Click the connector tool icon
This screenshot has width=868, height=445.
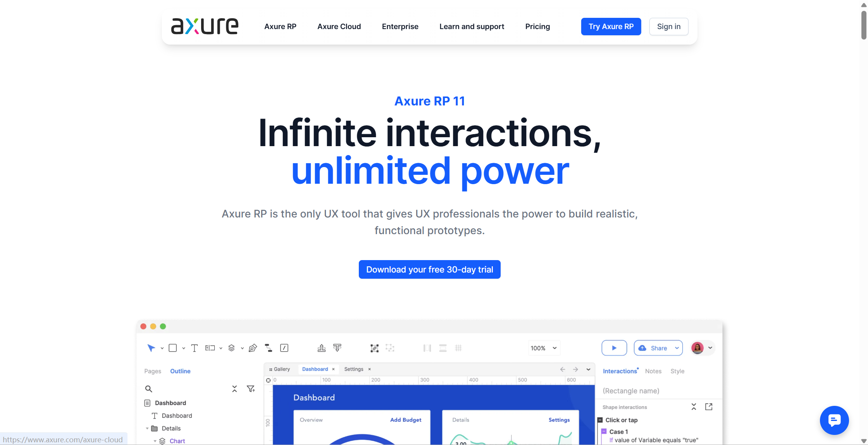pos(268,348)
